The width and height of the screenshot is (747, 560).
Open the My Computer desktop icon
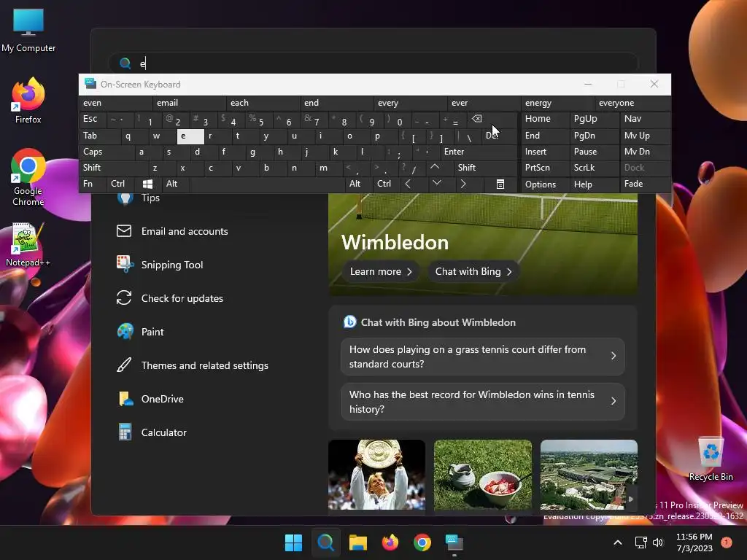[x=28, y=29]
